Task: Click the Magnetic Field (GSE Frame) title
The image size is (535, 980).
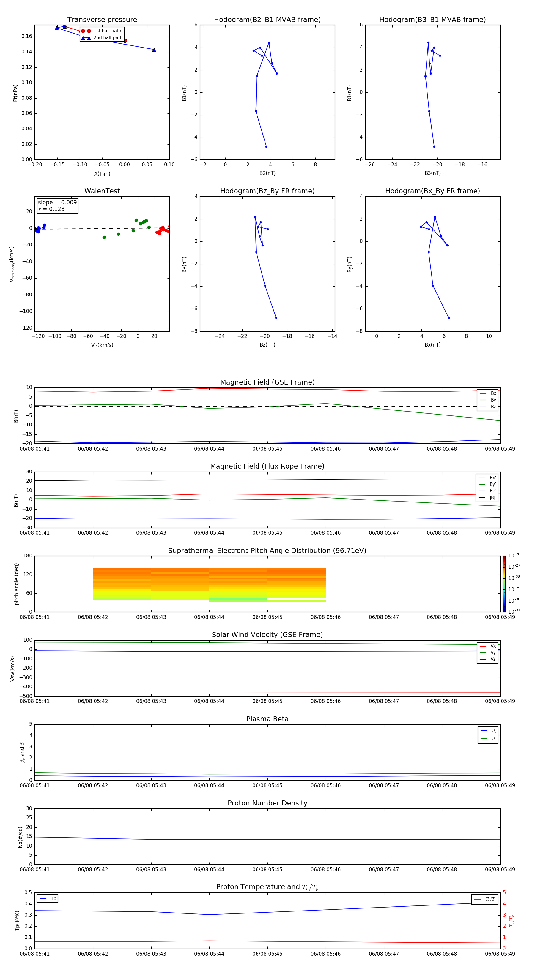Action: (267, 382)
